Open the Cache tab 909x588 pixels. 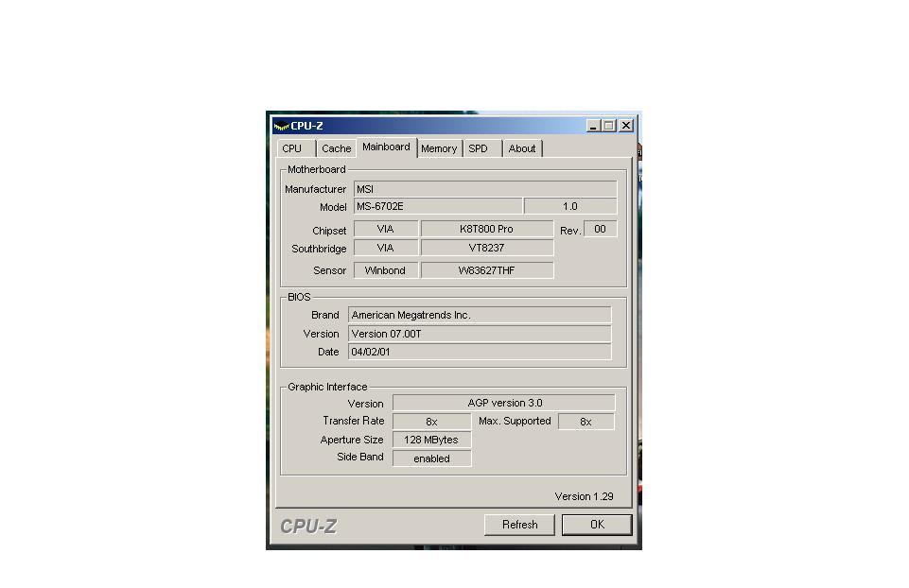click(x=336, y=148)
